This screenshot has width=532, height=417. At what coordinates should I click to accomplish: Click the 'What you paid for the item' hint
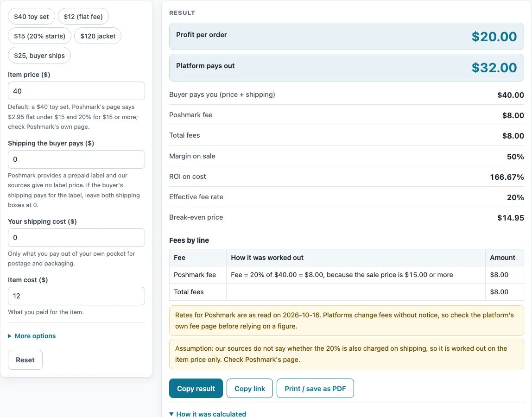(46, 312)
